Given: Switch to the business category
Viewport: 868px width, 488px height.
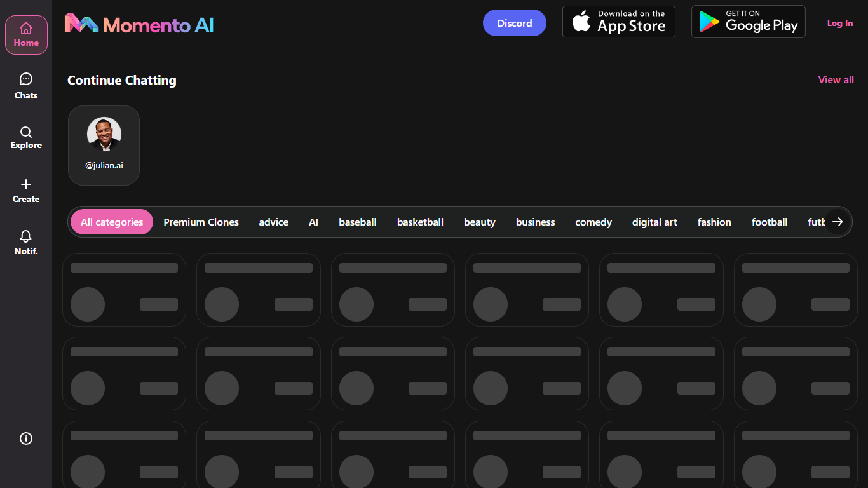Looking at the screenshot, I should (x=536, y=222).
